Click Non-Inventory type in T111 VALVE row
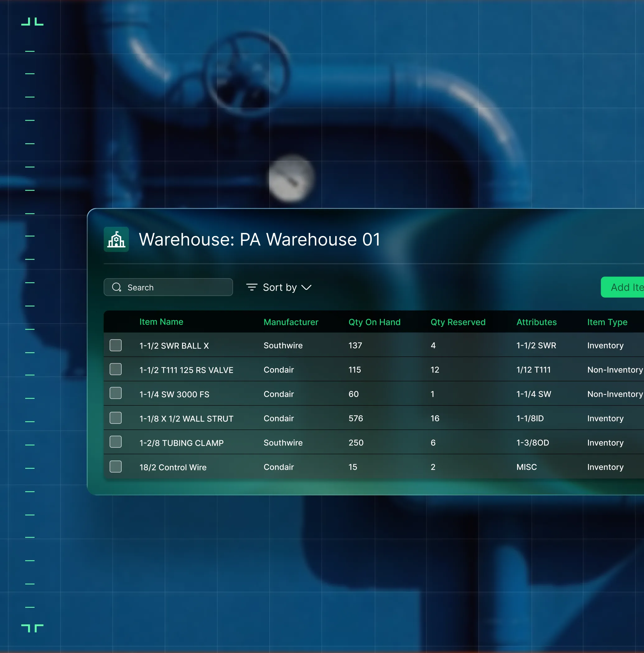This screenshot has width=644, height=653. tap(615, 370)
